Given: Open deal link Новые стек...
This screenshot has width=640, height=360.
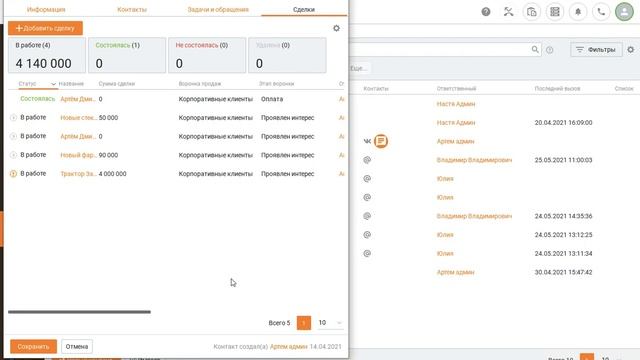Looking at the screenshot, I should 78,118.
